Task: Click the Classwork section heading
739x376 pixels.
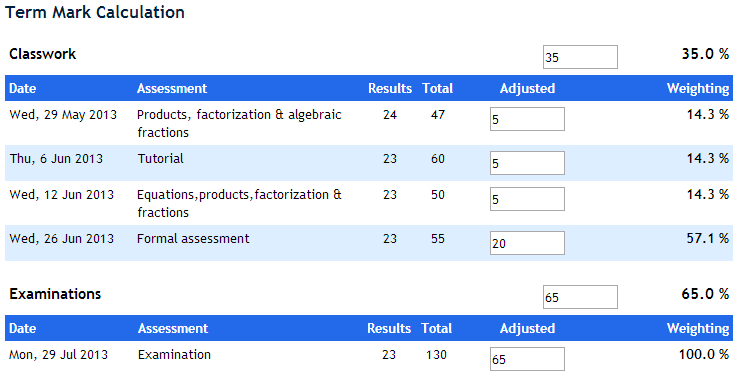Action: [42, 54]
